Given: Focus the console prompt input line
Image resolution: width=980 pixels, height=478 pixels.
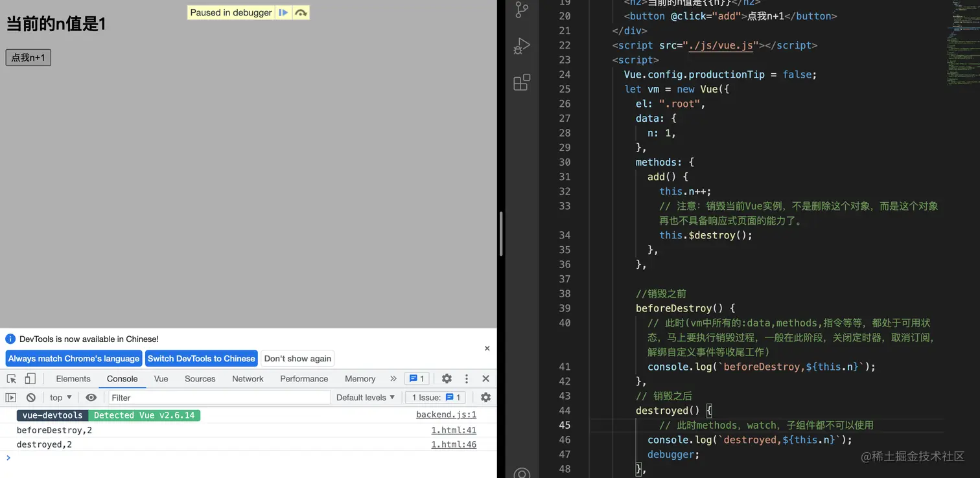Looking at the screenshot, I should (253, 458).
